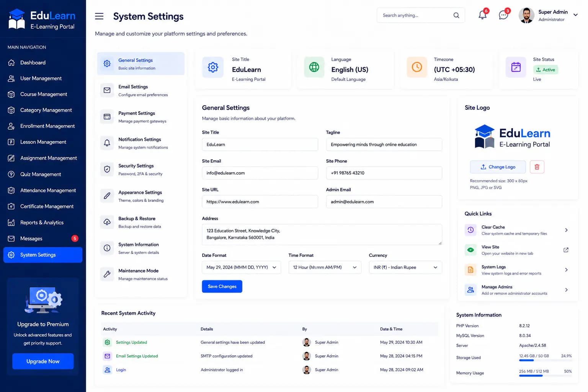Click the System Information info icon

tap(107, 248)
